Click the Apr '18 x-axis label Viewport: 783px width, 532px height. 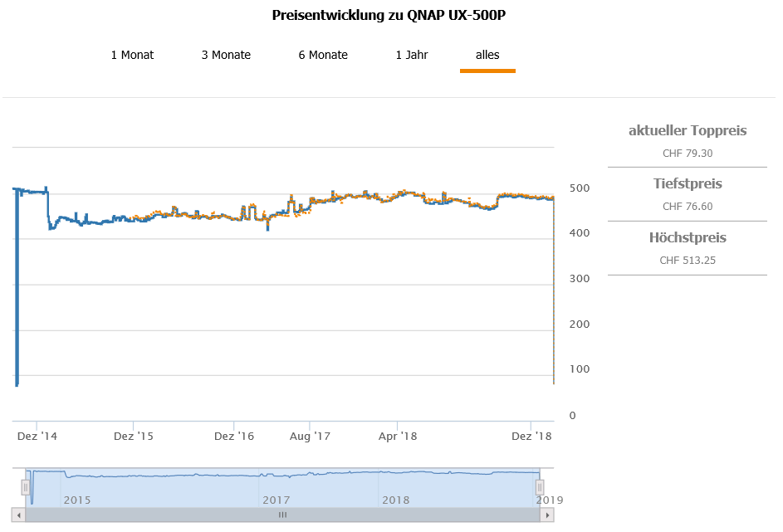tap(397, 436)
